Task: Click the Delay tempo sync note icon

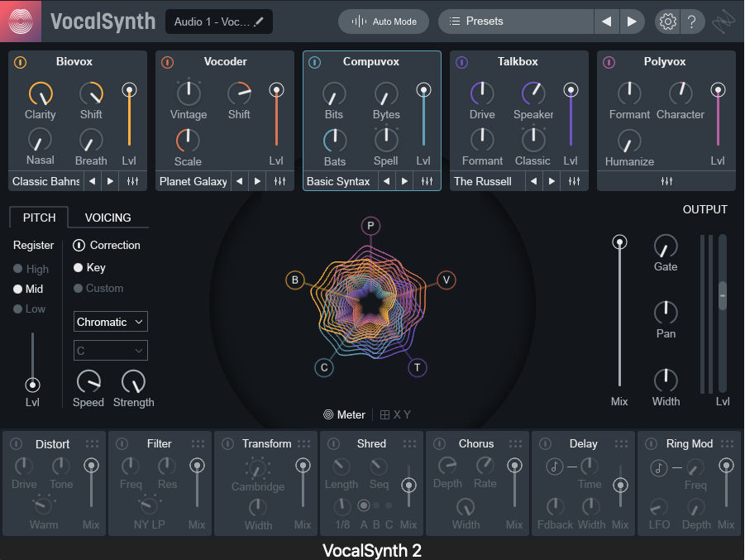Action: [555, 467]
